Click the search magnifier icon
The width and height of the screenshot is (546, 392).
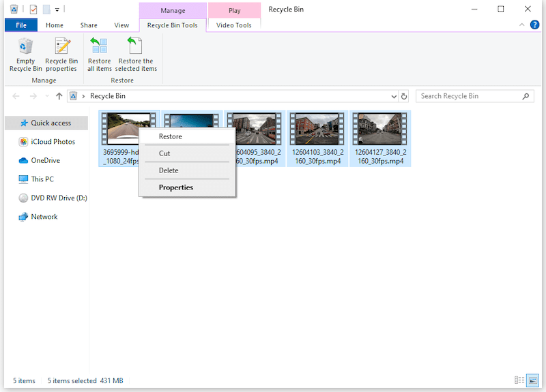coord(526,96)
